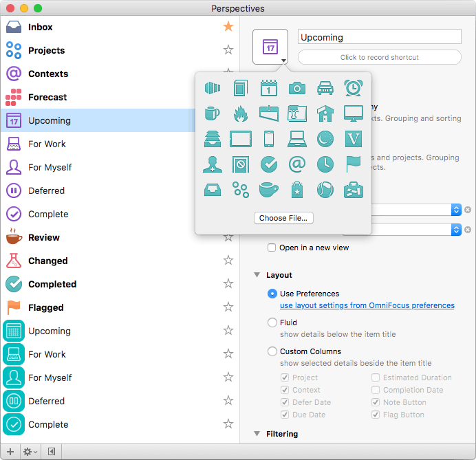
Task: Click the Upcoming perspective name field
Action: point(380,37)
